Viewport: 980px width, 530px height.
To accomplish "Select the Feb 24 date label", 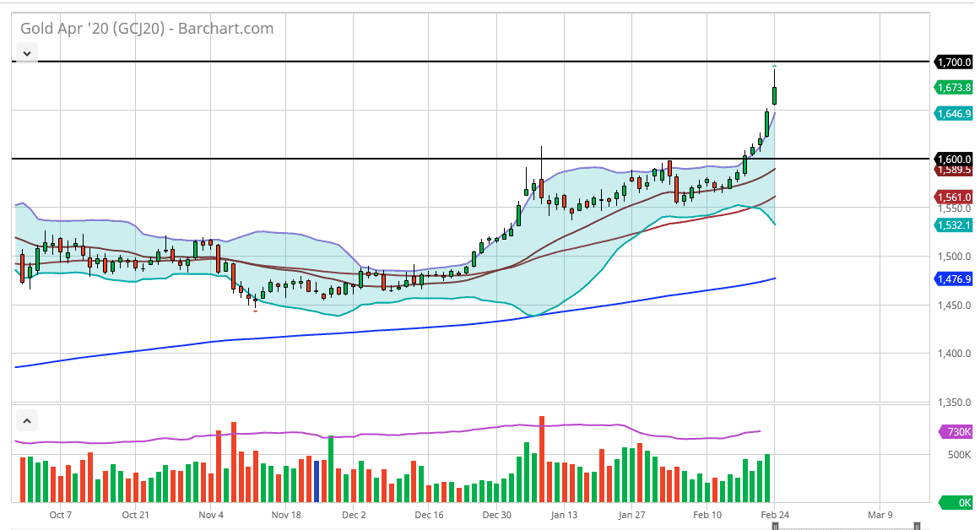I will click(x=775, y=515).
